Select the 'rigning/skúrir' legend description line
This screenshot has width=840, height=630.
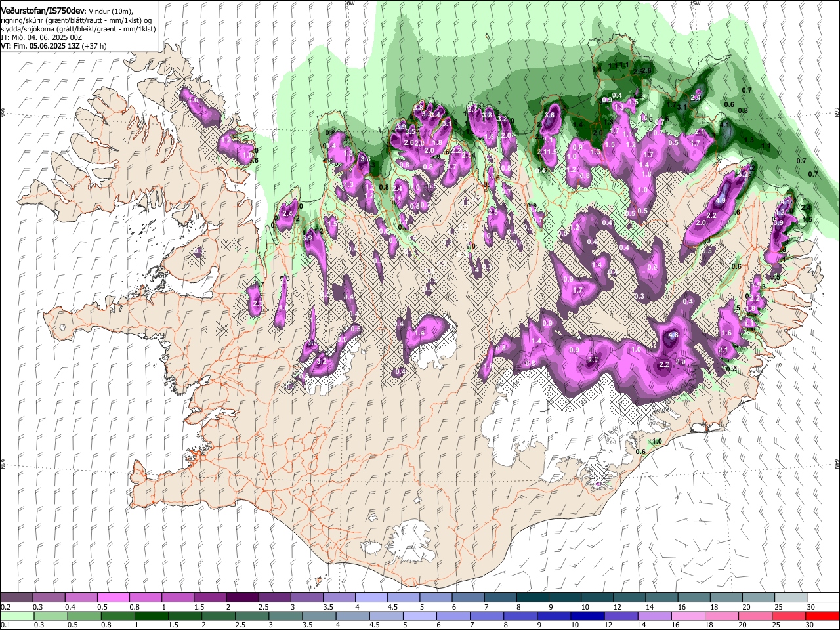(x=77, y=20)
